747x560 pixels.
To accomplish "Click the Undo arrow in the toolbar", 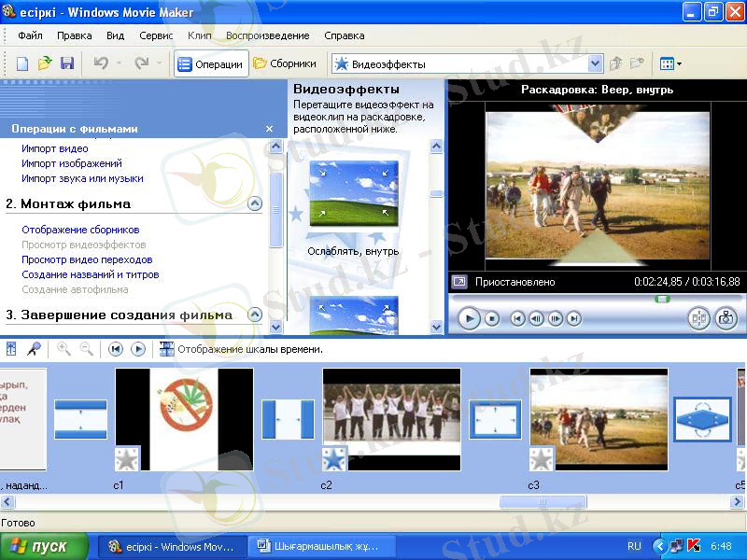I will tap(100, 63).
